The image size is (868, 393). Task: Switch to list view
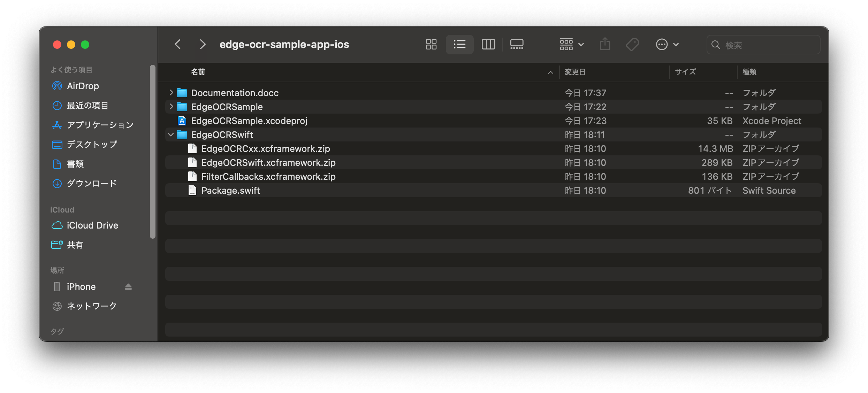(x=459, y=45)
